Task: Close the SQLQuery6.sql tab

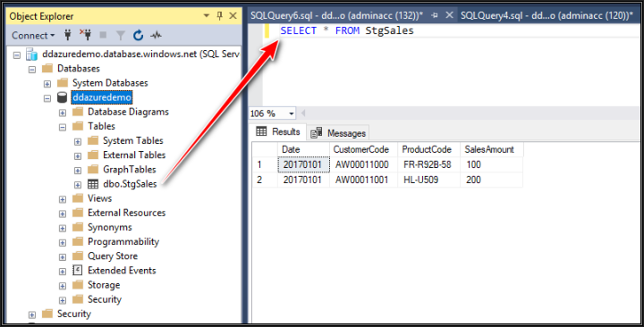Action: point(449,15)
